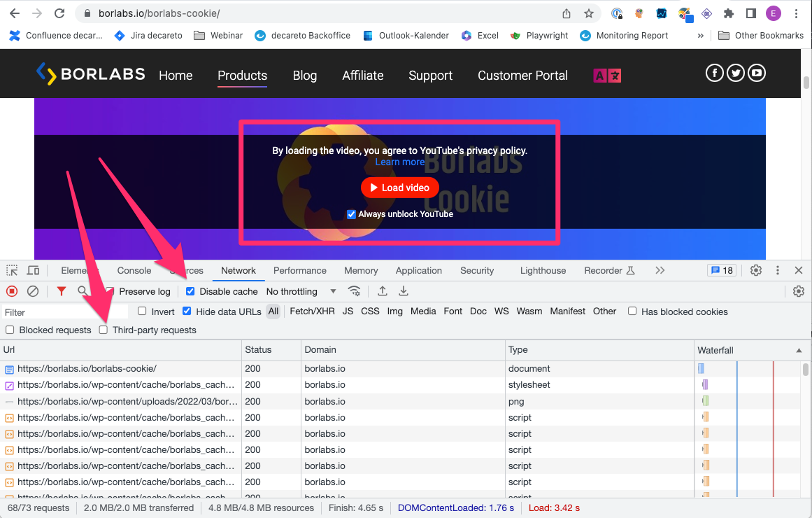812x518 pixels.
Task: Uncheck the Disable cache checkbox
Action: coord(190,291)
